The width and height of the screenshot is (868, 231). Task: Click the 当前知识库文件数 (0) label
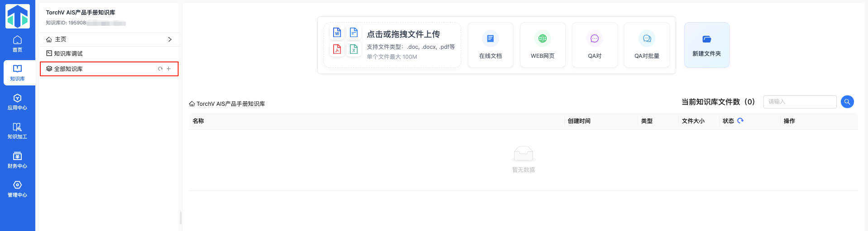click(x=718, y=102)
